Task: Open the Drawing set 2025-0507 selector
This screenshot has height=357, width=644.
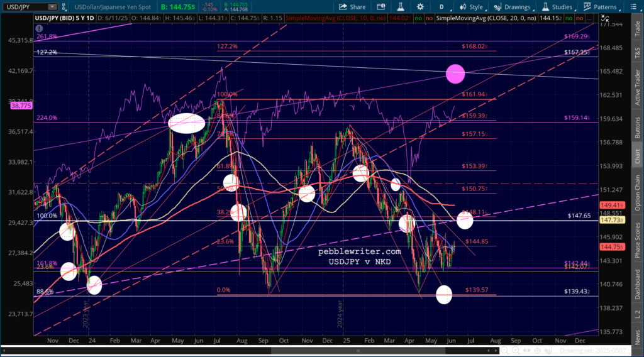Action: (593, 351)
